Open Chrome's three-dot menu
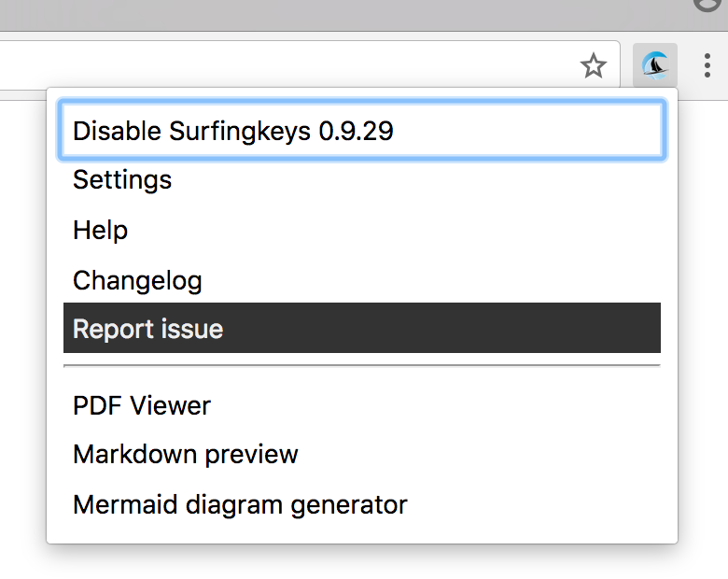The width and height of the screenshot is (728, 579). coord(707,65)
